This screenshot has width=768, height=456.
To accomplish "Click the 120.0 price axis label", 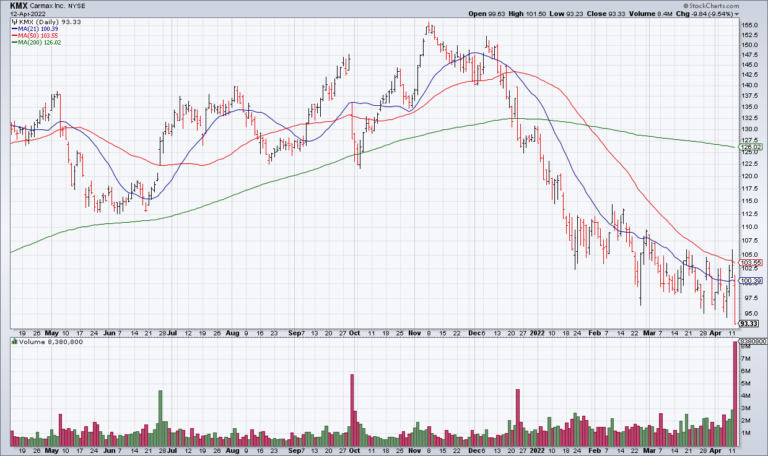I will coord(750,176).
